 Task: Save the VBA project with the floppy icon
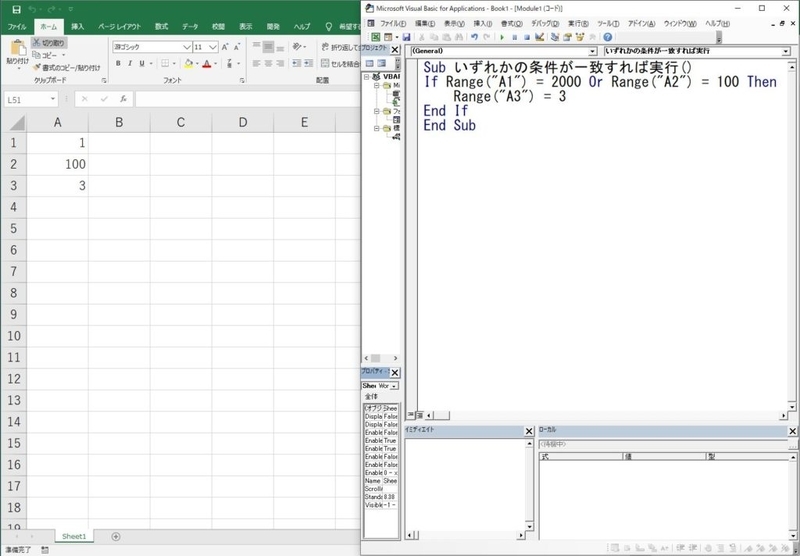[406, 37]
